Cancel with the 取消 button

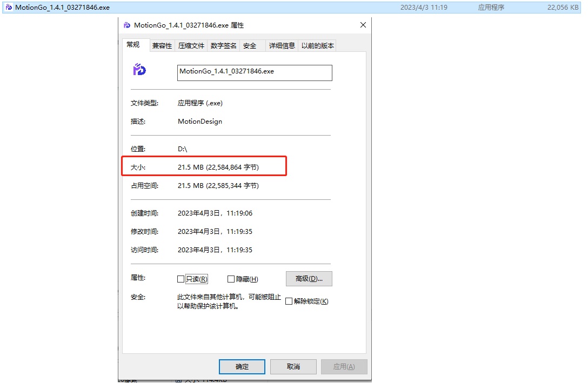pyautogui.click(x=293, y=366)
